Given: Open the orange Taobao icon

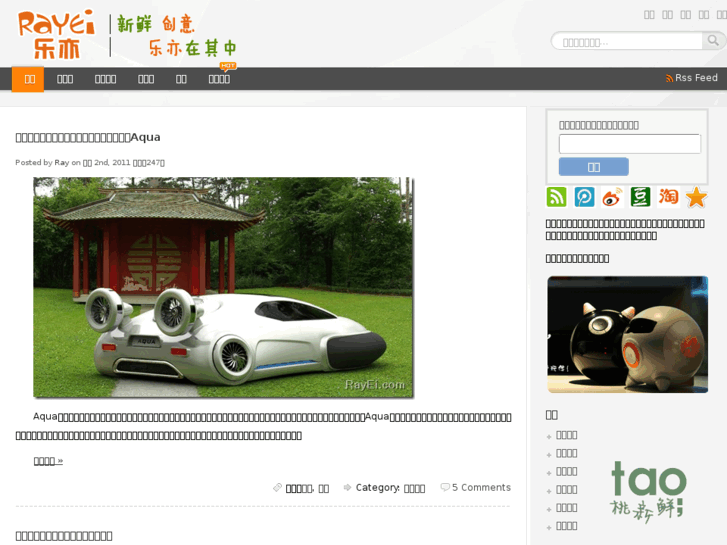Looking at the screenshot, I should coord(668,197).
